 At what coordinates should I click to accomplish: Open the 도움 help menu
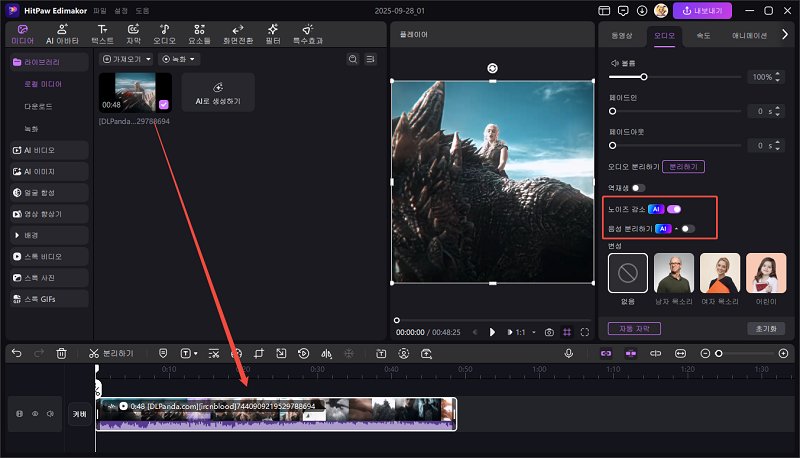coord(142,11)
